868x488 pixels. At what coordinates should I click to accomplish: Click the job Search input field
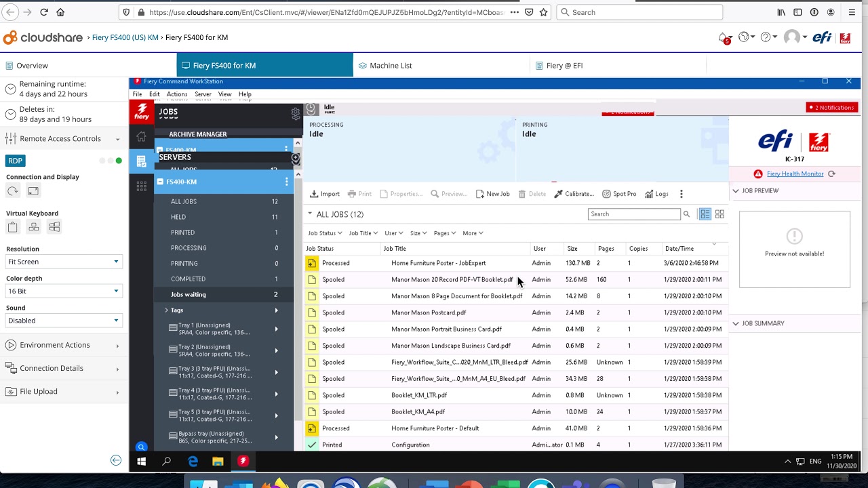point(634,214)
